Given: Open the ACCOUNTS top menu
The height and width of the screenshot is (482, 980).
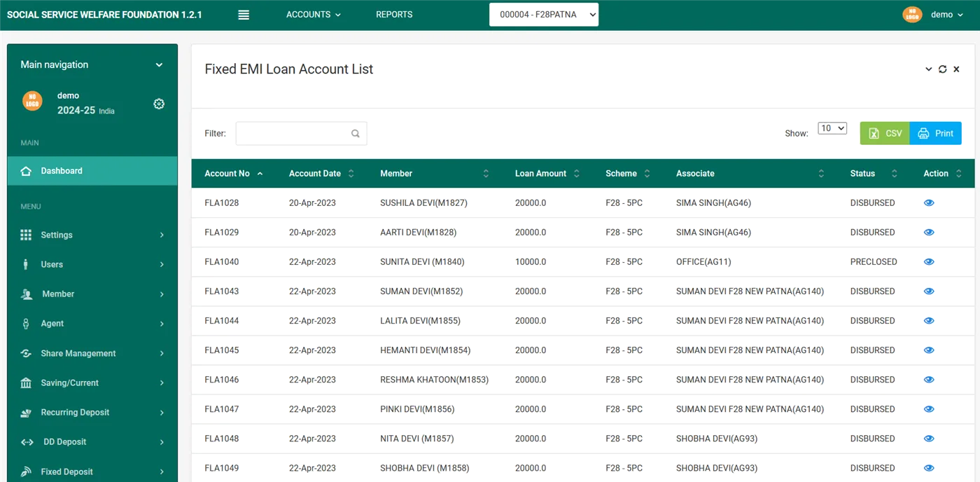Looking at the screenshot, I should [x=313, y=15].
